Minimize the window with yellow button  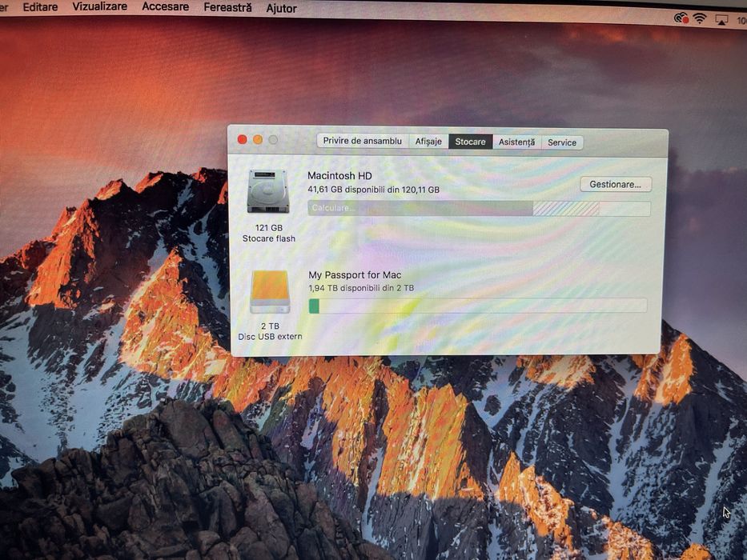(x=258, y=139)
